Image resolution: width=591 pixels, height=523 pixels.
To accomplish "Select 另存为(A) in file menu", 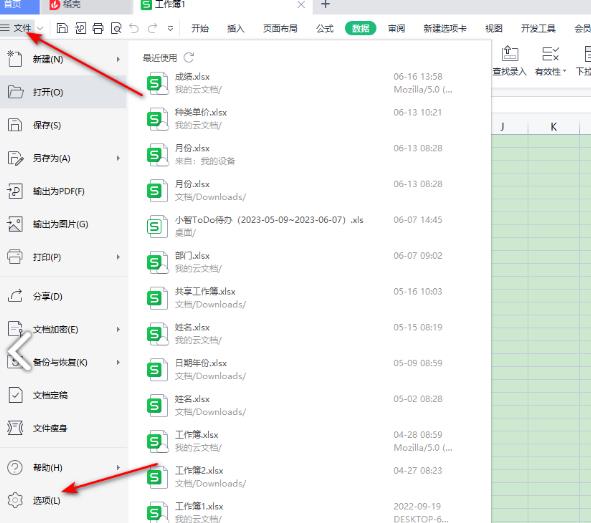I will pos(63,158).
